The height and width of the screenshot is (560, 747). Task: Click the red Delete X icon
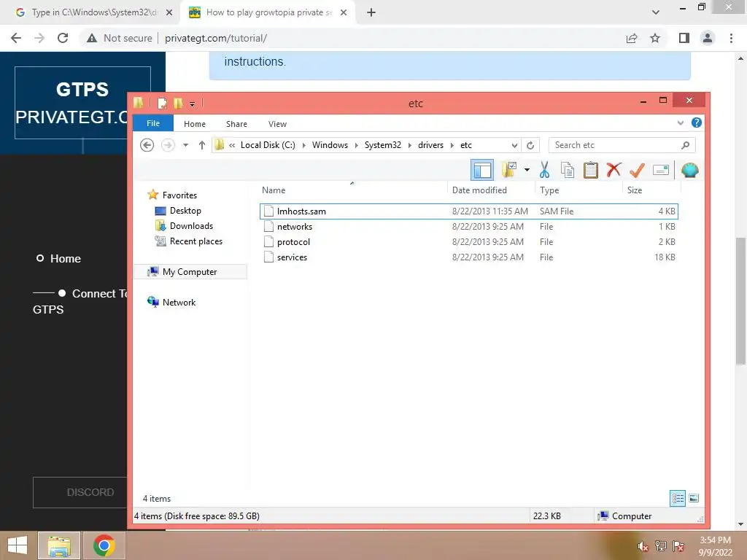[x=614, y=169]
